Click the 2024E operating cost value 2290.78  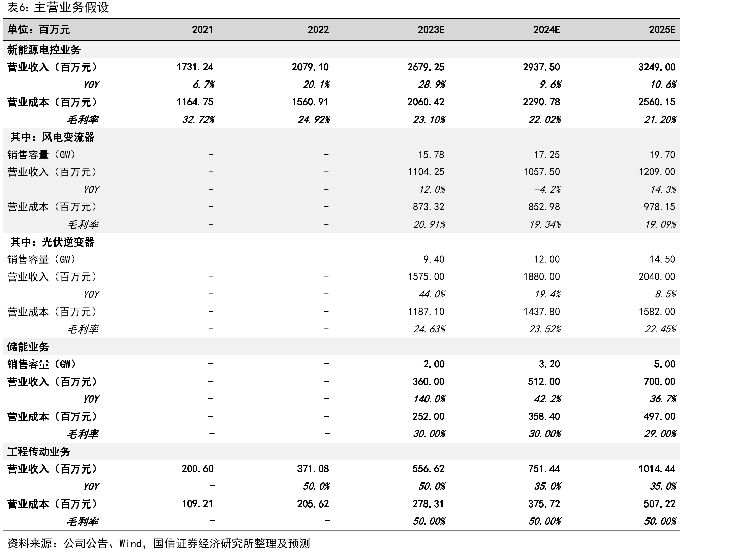tap(541, 102)
